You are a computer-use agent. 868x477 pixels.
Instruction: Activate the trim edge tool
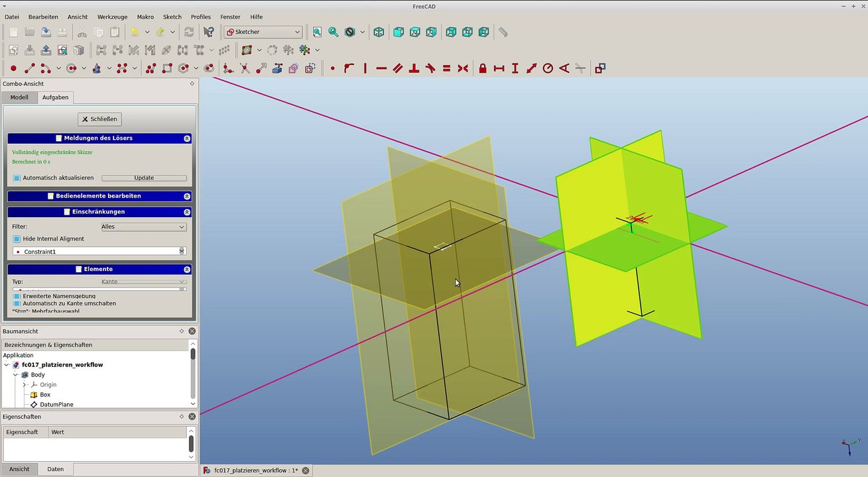click(245, 68)
